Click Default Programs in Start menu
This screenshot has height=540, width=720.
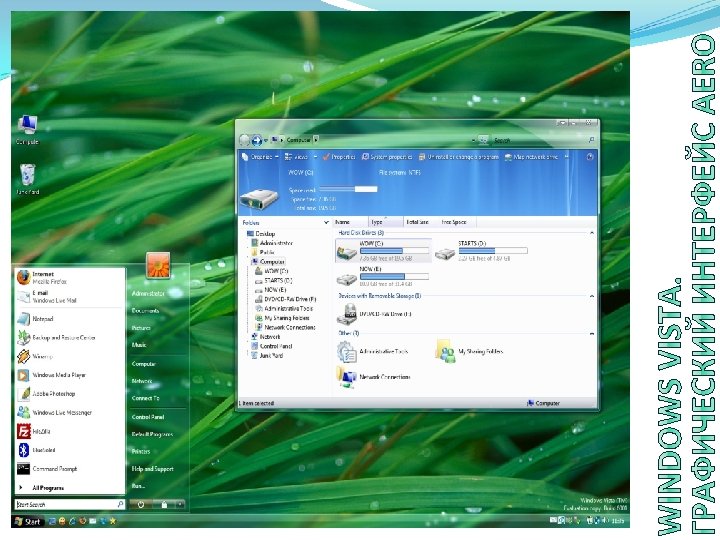(152, 434)
